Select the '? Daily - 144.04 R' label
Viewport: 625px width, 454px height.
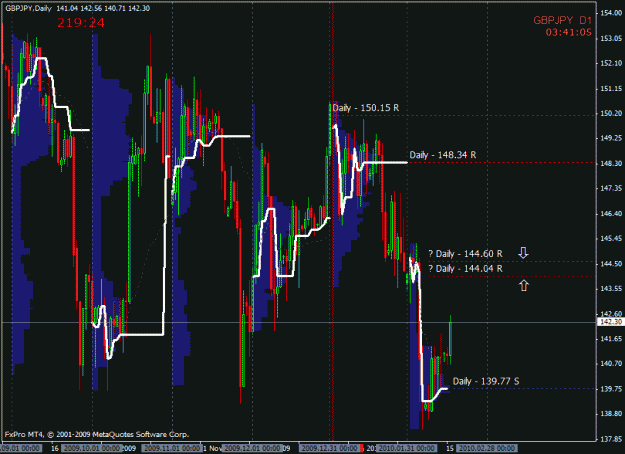pos(465,269)
